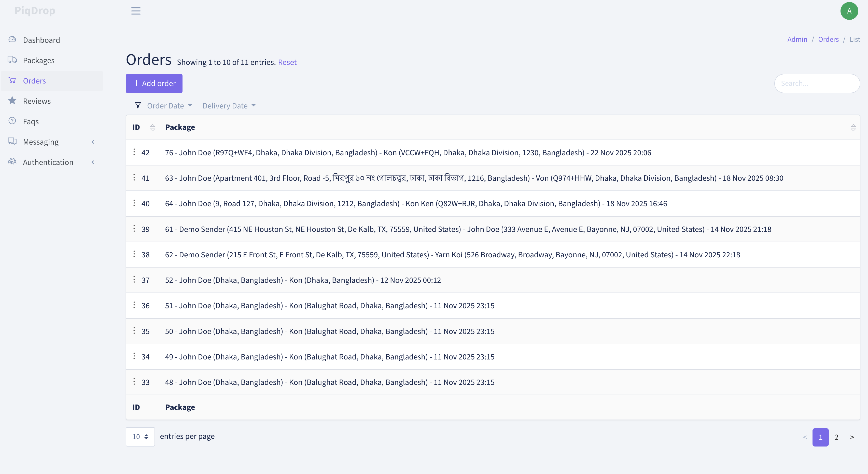Click the Reviews star icon
This screenshot has height=474, width=868.
pos(12,100)
